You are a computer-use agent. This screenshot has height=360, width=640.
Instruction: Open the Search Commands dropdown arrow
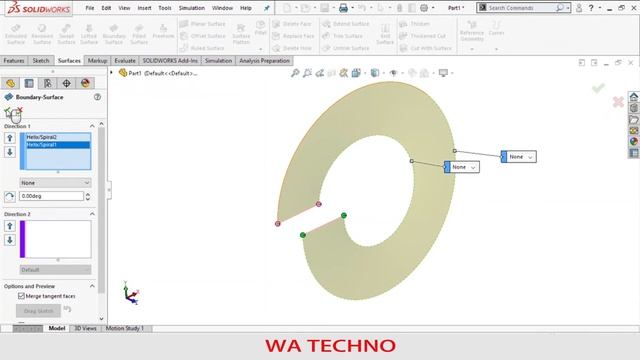(568, 8)
